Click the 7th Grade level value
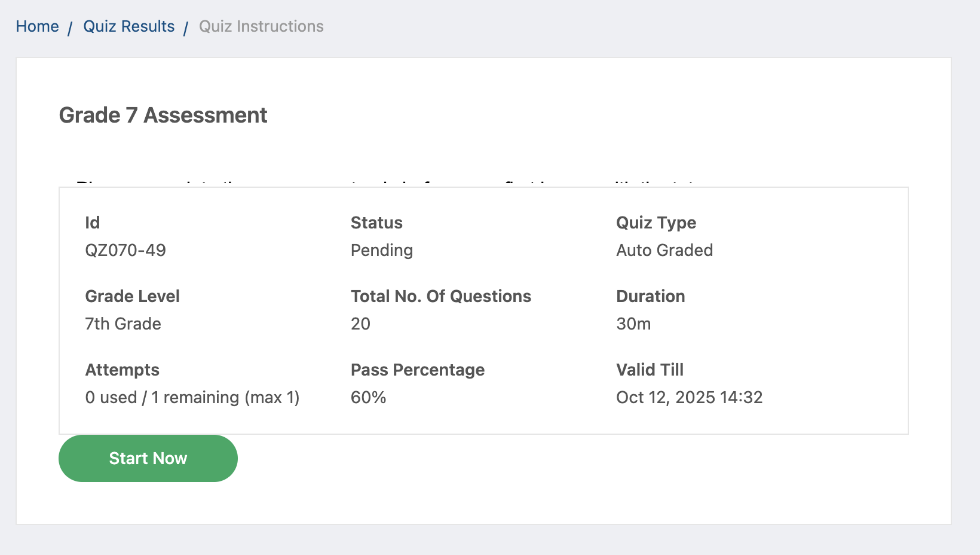The image size is (980, 555). pyautogui.click(x=123, y=324)
